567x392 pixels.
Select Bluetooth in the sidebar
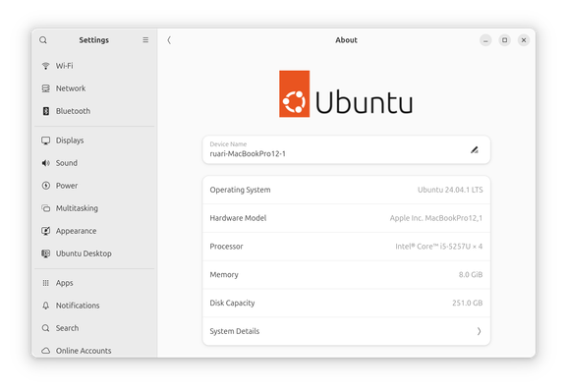click(x=94, y=111)
